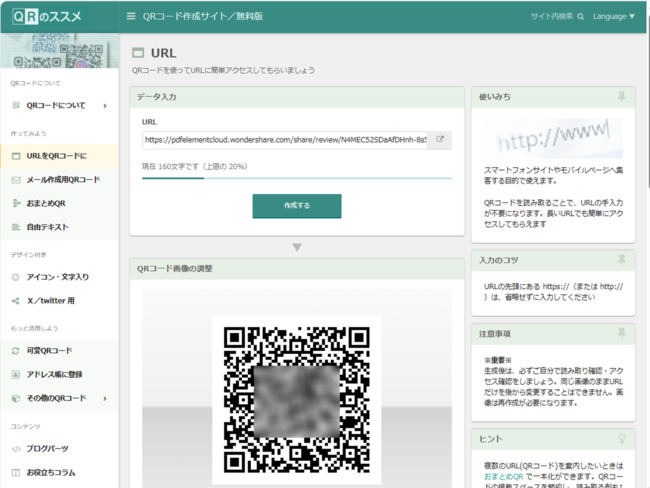The image size is (650, 488).
Task: Expand the QRコードについて chevron
Action: tap(105, 106)
